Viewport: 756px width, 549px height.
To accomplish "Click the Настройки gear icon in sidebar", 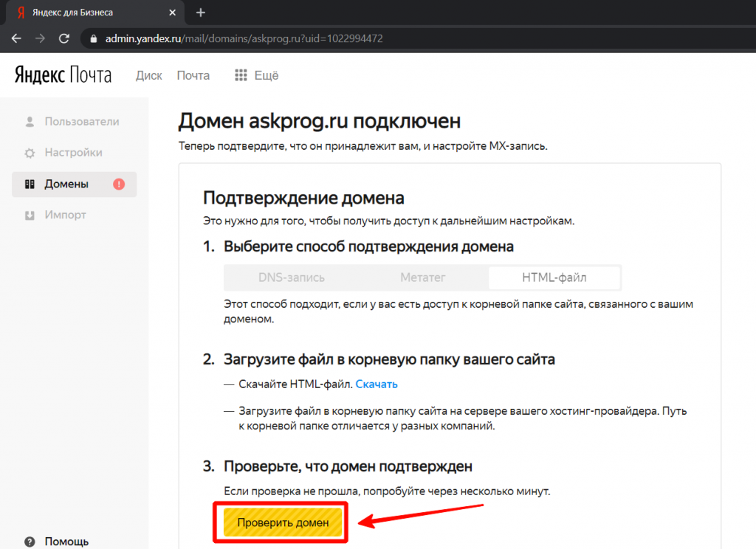I will (x=30, y=153).
